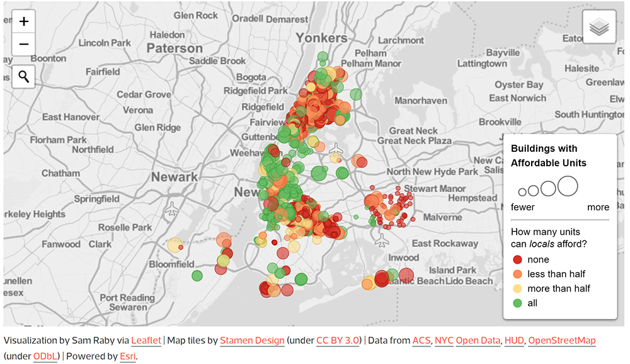Click the 'Springfield' map label
Screen dimensions: 630x364
coord(96,199)
